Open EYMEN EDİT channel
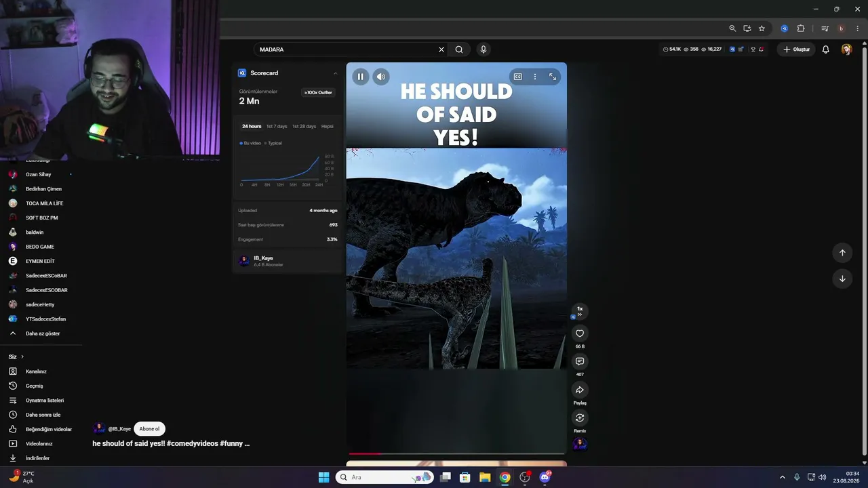868x488 pixels. click(x=41, y=261)
